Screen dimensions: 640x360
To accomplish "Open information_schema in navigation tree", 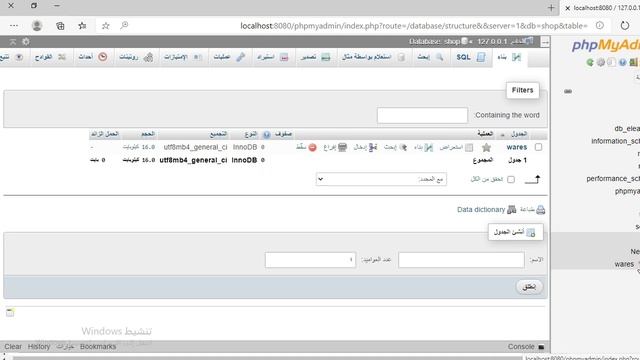I will [616, 141].
